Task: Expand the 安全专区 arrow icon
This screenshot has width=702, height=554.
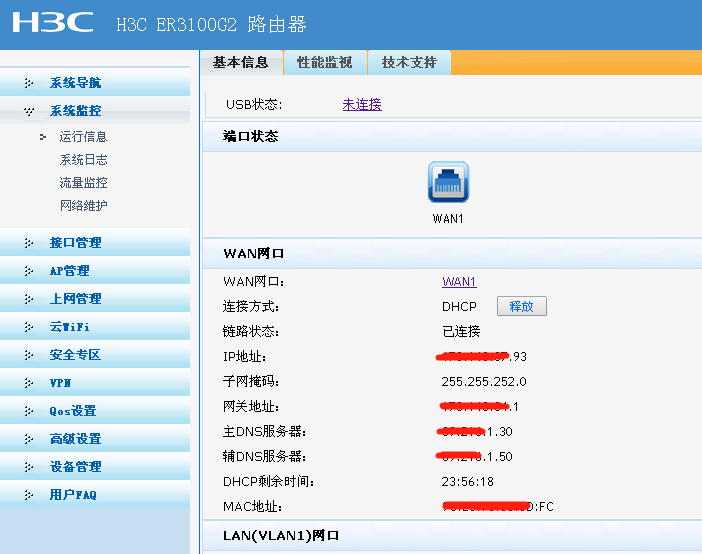Action: [x=29, y=355]
